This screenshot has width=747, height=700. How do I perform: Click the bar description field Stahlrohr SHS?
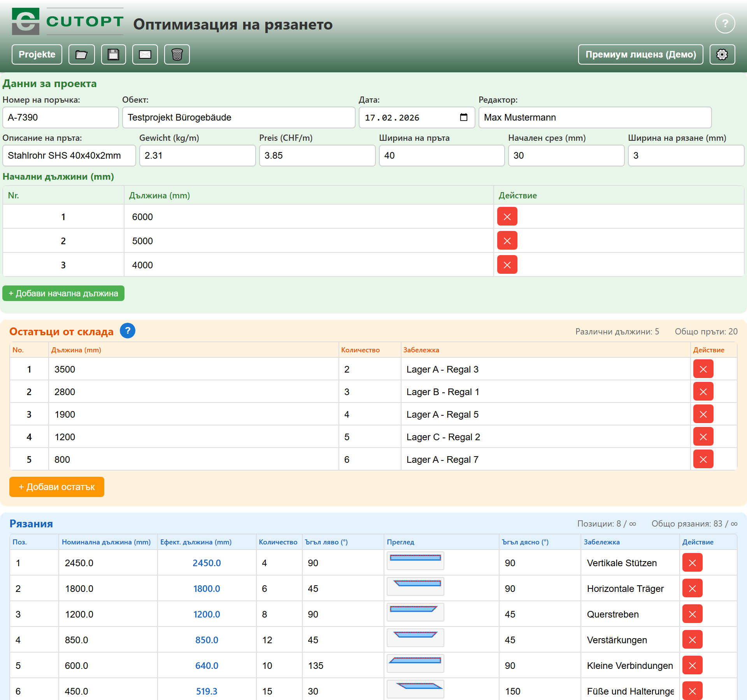pyautogui.click(x=69, y=156)
